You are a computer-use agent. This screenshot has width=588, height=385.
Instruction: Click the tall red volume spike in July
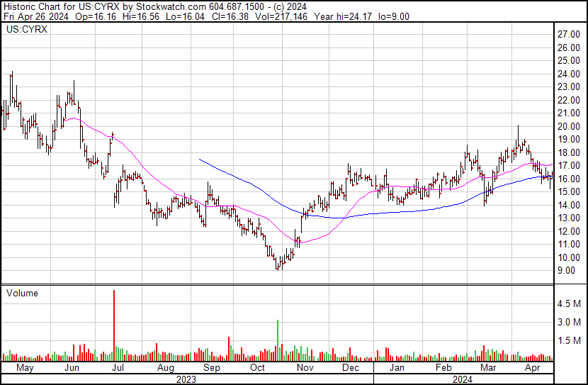click(114, 325)
